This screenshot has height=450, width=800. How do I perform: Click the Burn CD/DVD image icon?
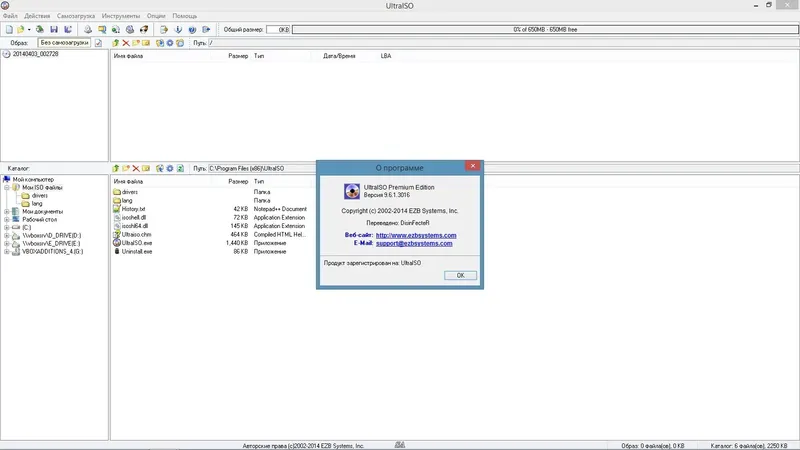pyautogui.click(x=144, y=30)
